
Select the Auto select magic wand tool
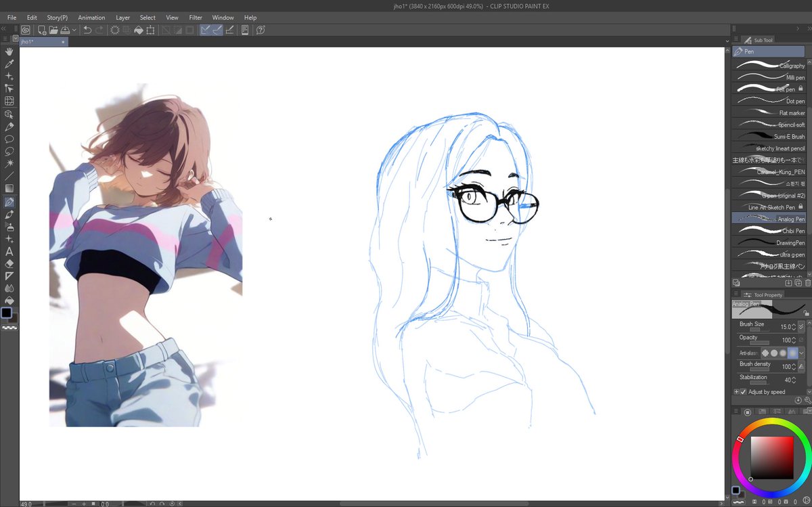click(x=9, y=164)
